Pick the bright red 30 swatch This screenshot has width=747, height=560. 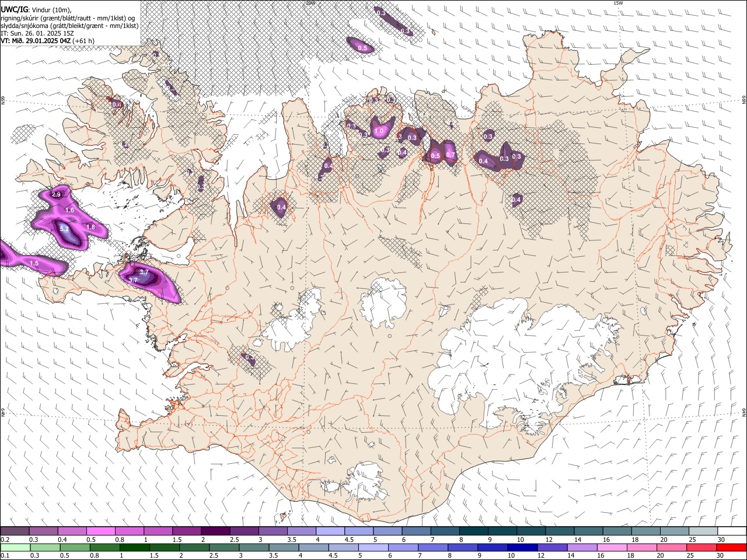pos(731,547)
